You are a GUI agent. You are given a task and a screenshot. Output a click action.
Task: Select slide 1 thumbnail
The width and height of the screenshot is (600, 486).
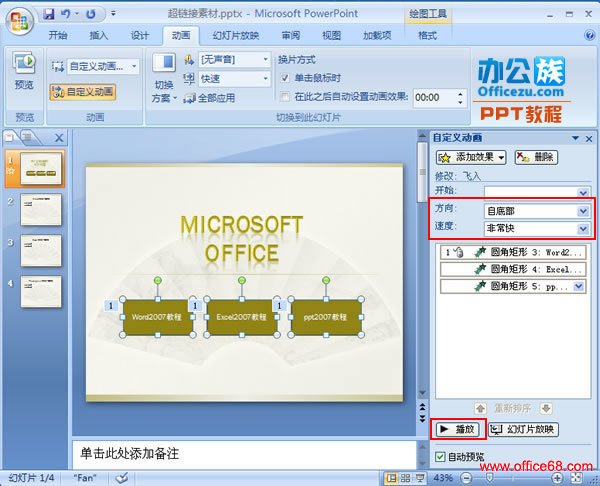(x=41, y=168)
